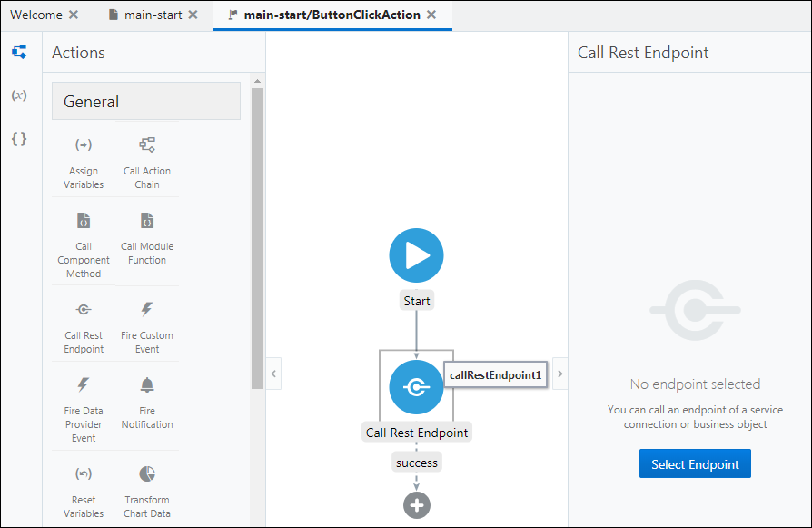Collapse the Actions palette using the left chevron
Viewport: 812px width, 528px height.
click(x=273, y=373)
